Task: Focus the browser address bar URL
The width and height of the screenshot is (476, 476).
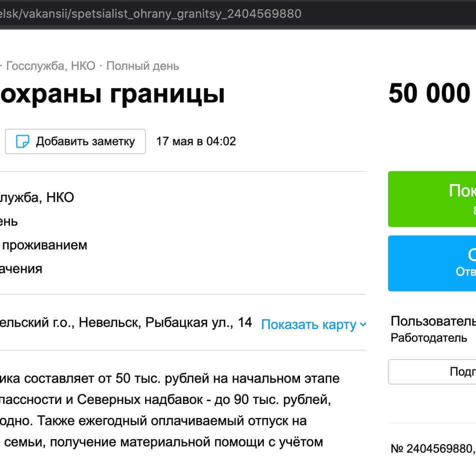Action: 150,13
